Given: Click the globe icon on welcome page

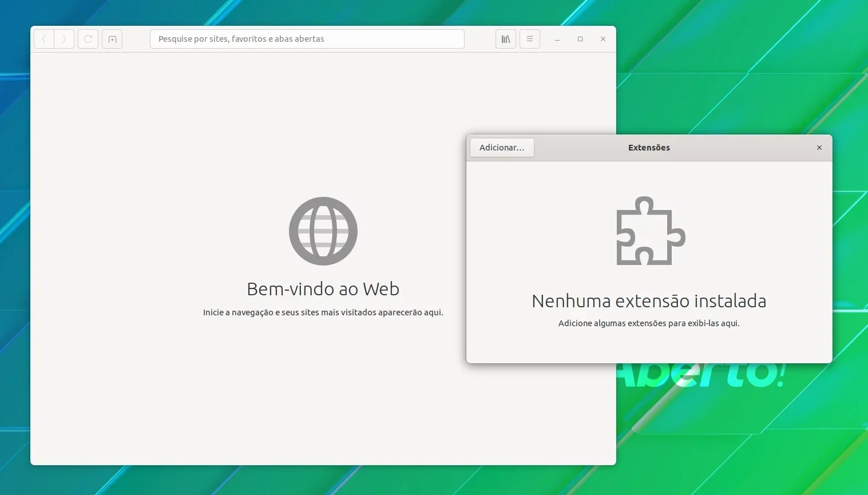Looking at the screenshot, I should pos(323,231).
